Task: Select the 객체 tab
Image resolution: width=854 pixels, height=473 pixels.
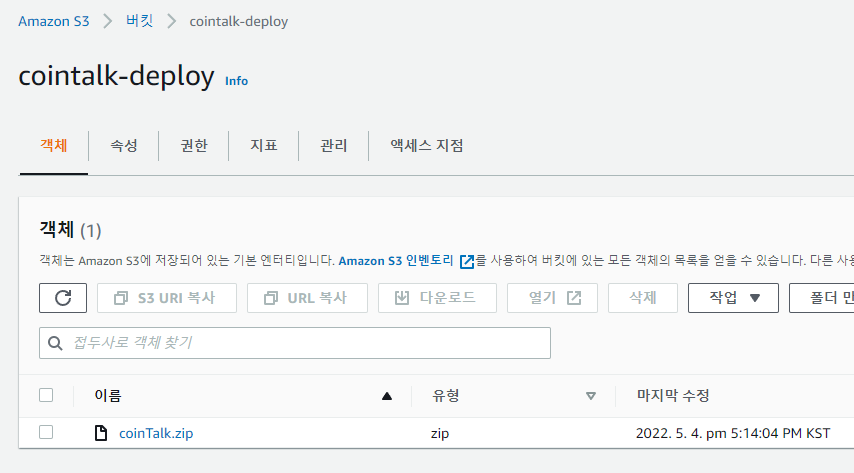Action: point(53,145)
